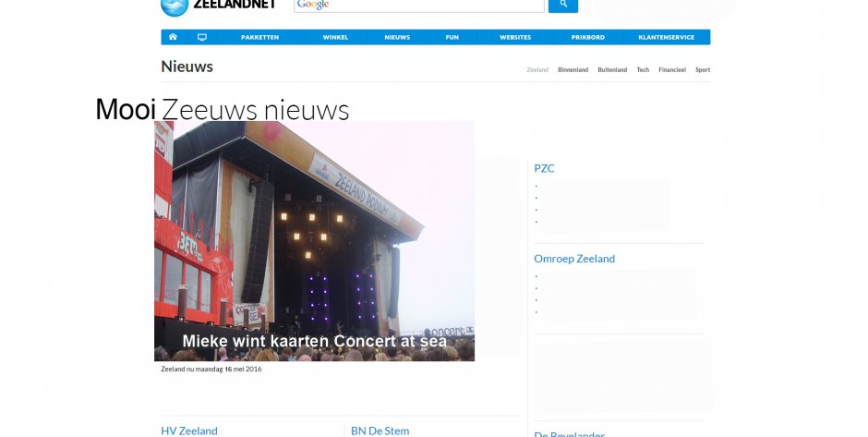868x437 pixels.
Task: Open the Concert at Sea article image
Action: (x=314, y=241)
